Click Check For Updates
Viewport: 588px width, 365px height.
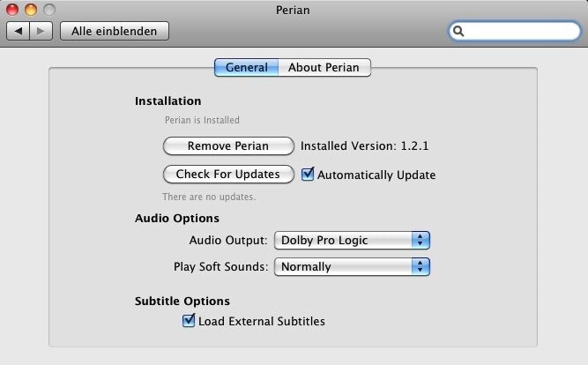point(227,175)
